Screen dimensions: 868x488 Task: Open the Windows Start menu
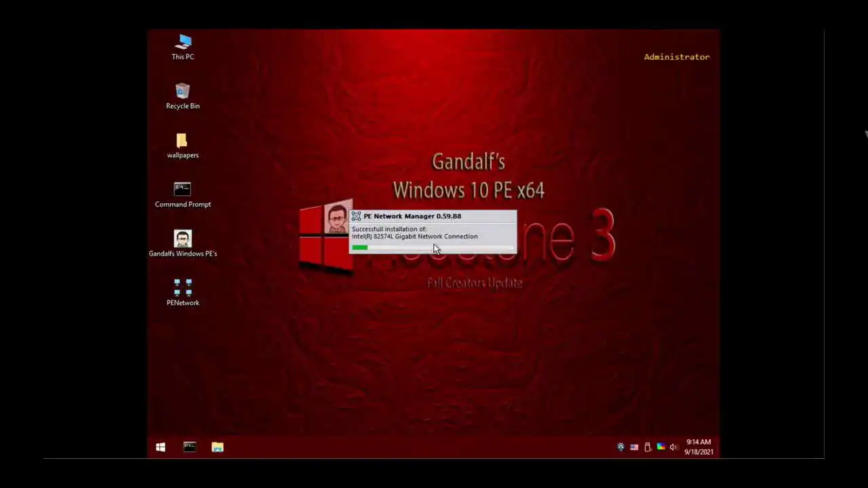point(161,447)
